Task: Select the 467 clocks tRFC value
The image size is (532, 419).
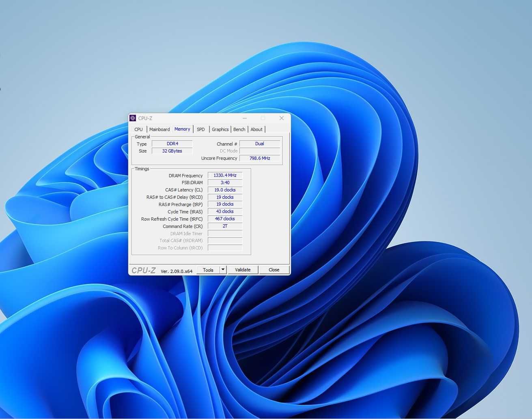Action: pos(225,219)
